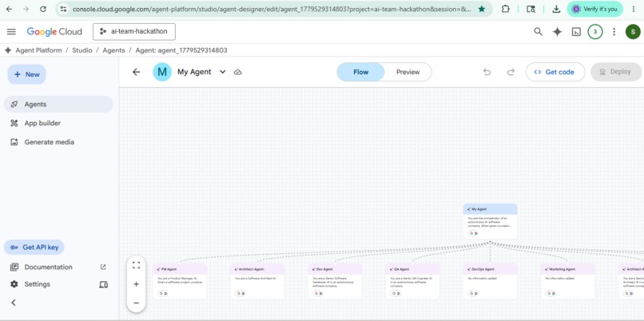Click the Deploy button
This screenshot has height=321, width=644.
[x=616, y=72]
